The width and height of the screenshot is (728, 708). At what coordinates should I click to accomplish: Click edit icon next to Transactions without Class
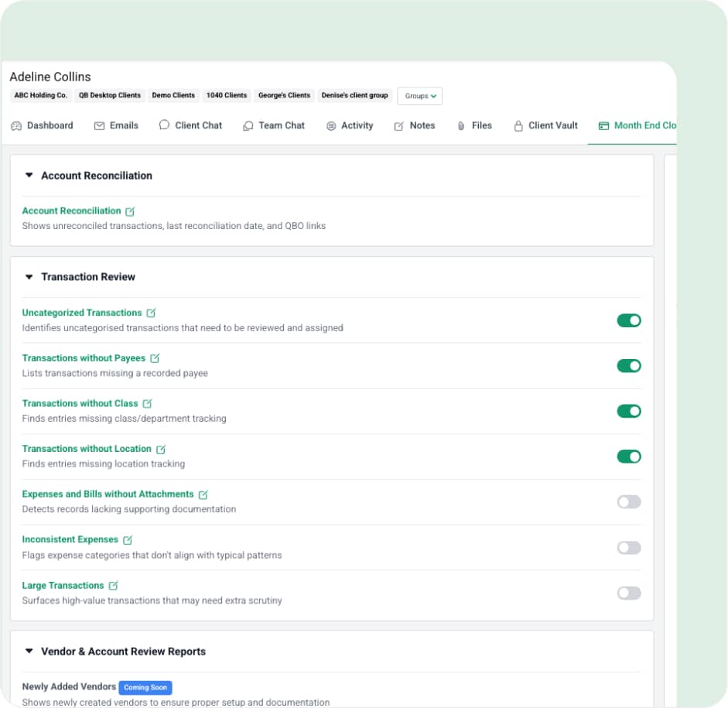[147, 404]
